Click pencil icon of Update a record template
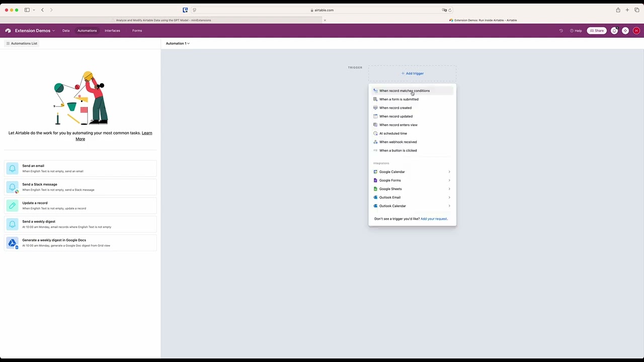The height and width of the screenshot is (362, 644). [12, 206]
